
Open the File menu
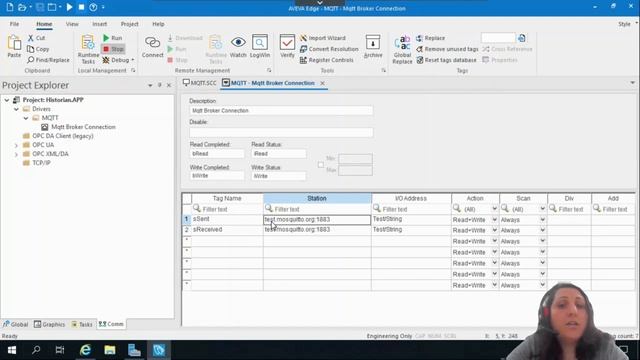(x=14, y=24)
